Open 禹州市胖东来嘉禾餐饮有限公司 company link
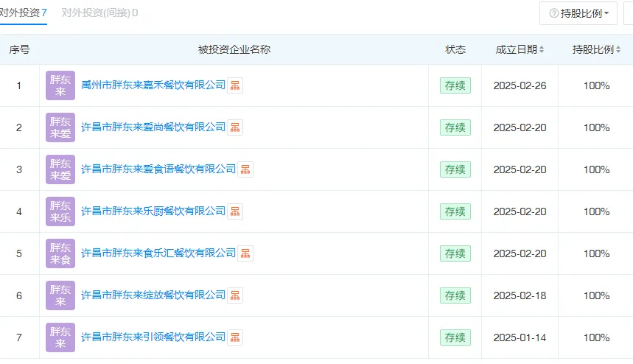The image size is (633, 364). (153, 85)
